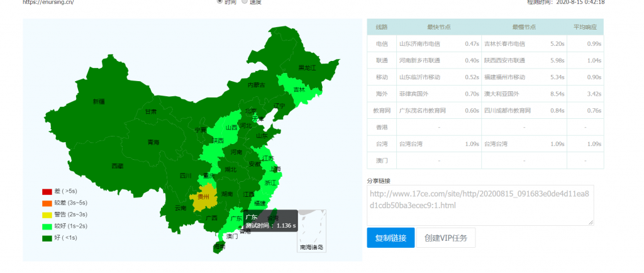Open the 南海诸岛 inset map
The image size is (644, 273).
tap(311, 231)
